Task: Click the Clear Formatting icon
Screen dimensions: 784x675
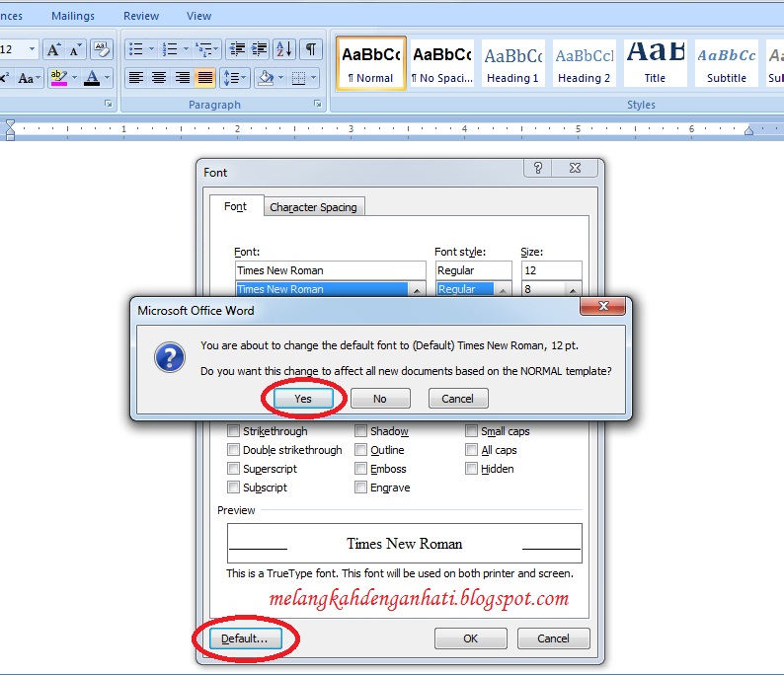Action: (x=101, y=49)
